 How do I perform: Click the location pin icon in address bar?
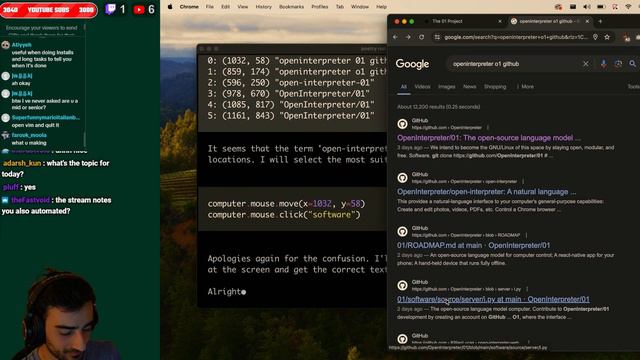coord(596,37)
